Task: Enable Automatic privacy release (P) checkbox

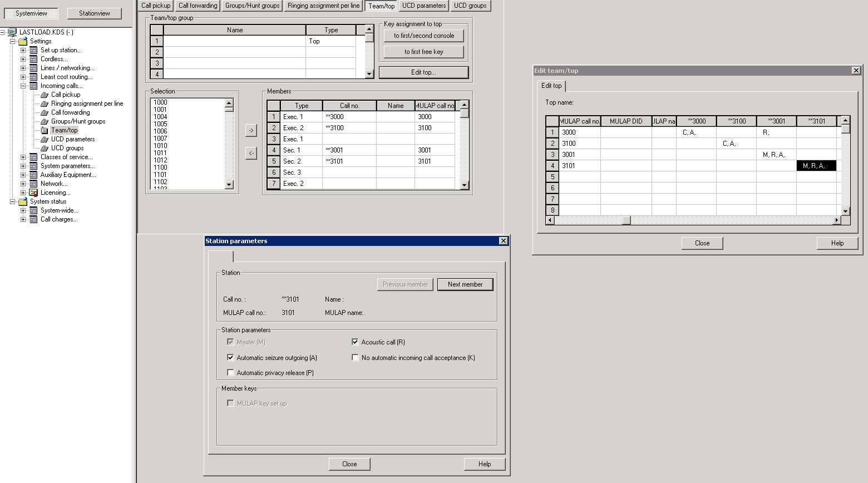Action: coord(230,373)
